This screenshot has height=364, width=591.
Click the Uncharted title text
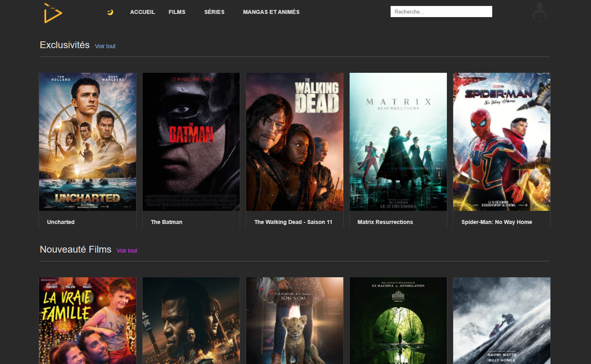pyautogui.click(x=61, y=222)
